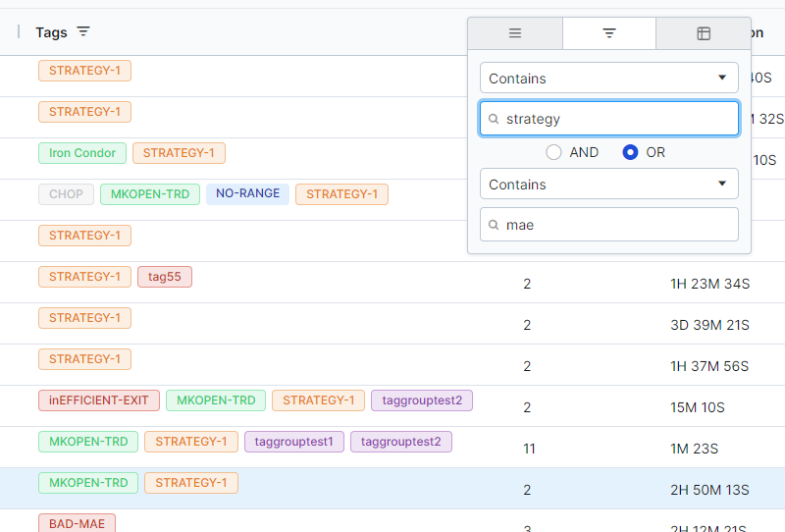Open the second Contains condition dropdown
The width and height of the screenshot is (785, 532).
click(608, 184)
